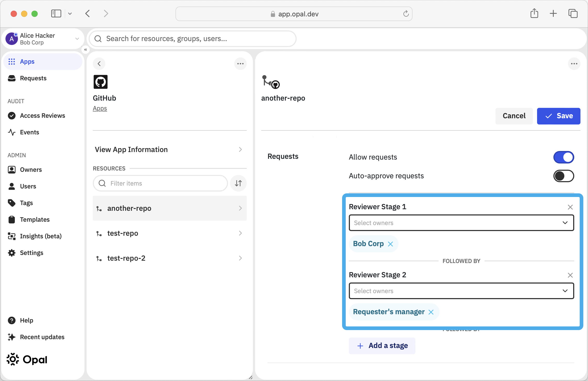The height and width of the screenshot is (381, 588).
Task: Open the Events page
Action: tap(29, 132)
